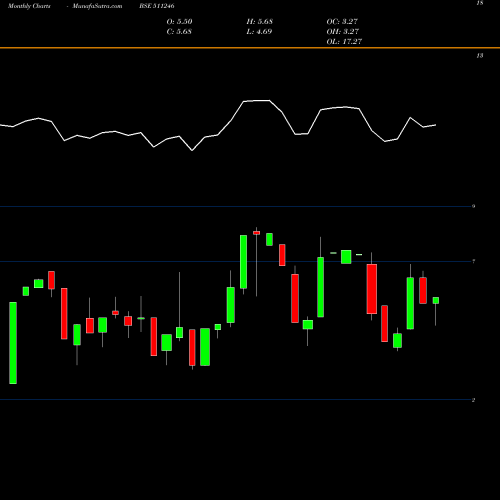Click the peak of the white indicator line
The height and width of the screenshot is (500, 500).
pos(257,100)
